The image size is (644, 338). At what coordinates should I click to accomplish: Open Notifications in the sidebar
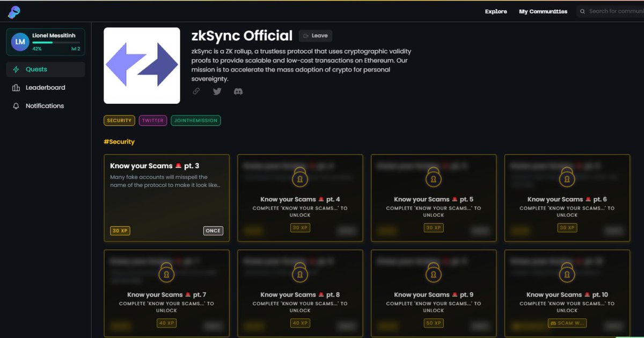(x=46, y=106)
